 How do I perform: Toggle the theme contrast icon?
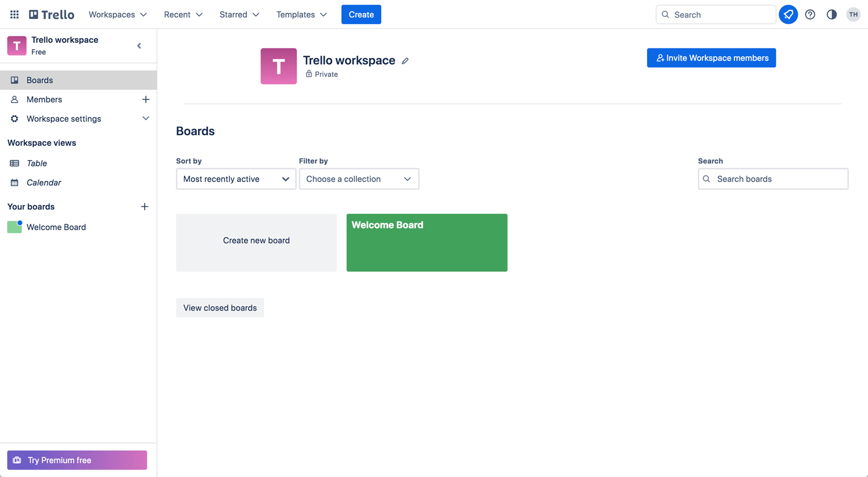click(x=832, y=14)
